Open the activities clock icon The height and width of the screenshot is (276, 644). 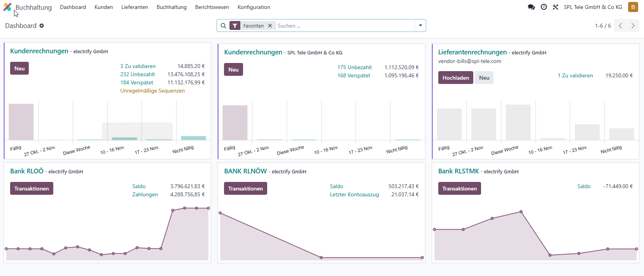point(544,7)
